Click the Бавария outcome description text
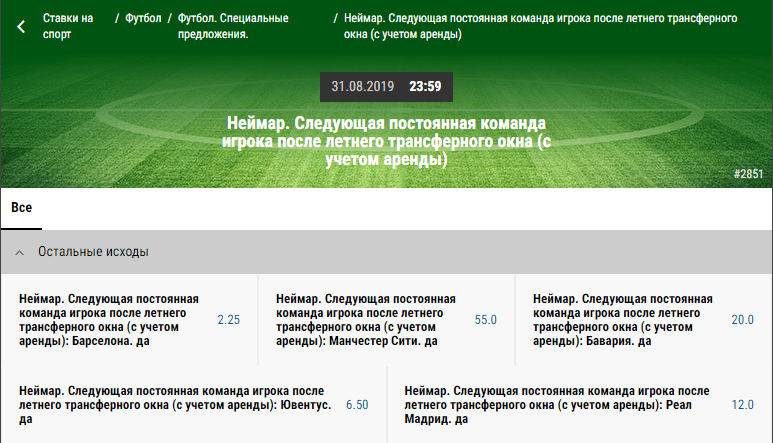 point(623,320)
